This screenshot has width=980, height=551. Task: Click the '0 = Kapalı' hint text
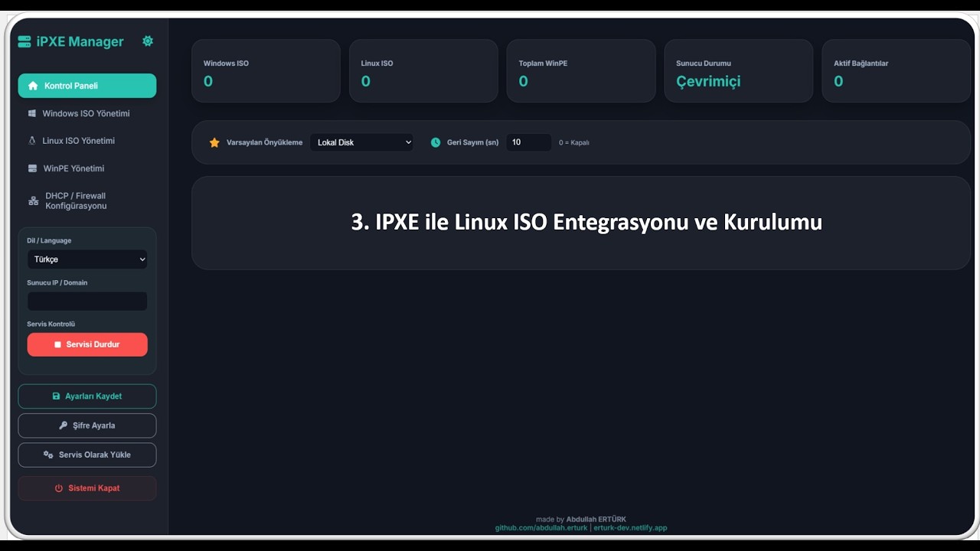click(x=574, y=143)
